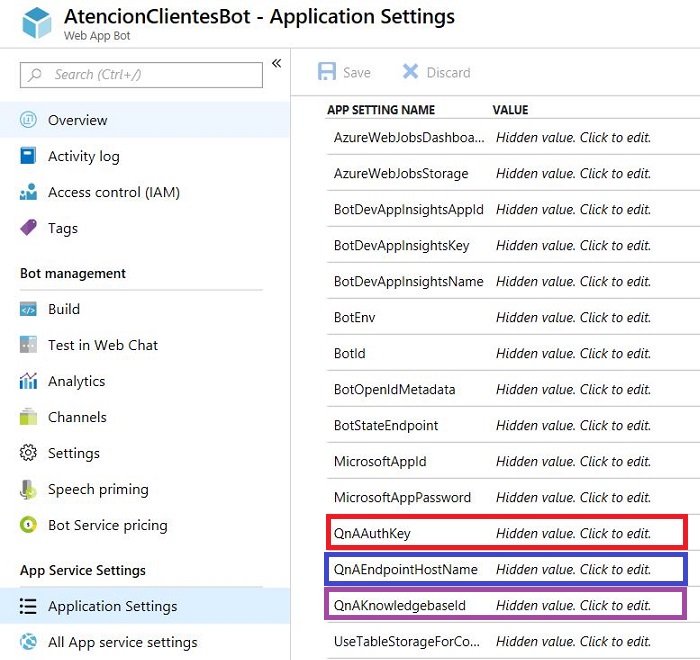Click the purple Tags icon
The height and width of the screenshot is (660, 700).
[29, 227]
